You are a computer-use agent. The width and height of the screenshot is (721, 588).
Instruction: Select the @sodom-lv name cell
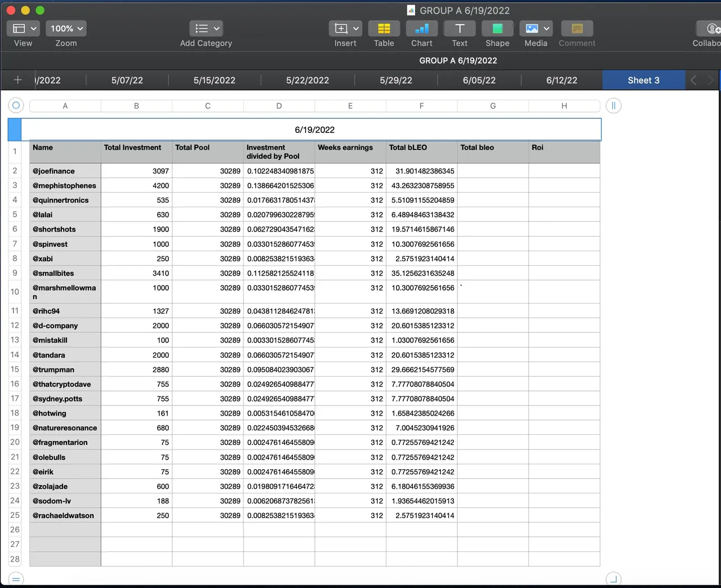pyautogui.click(x=65, y=501)
